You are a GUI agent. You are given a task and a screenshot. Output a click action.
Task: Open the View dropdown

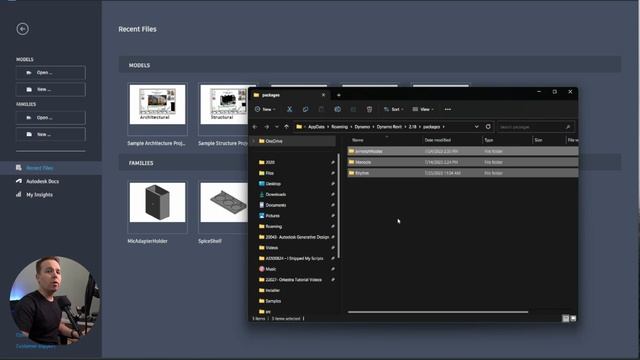[x=423, y=109]
